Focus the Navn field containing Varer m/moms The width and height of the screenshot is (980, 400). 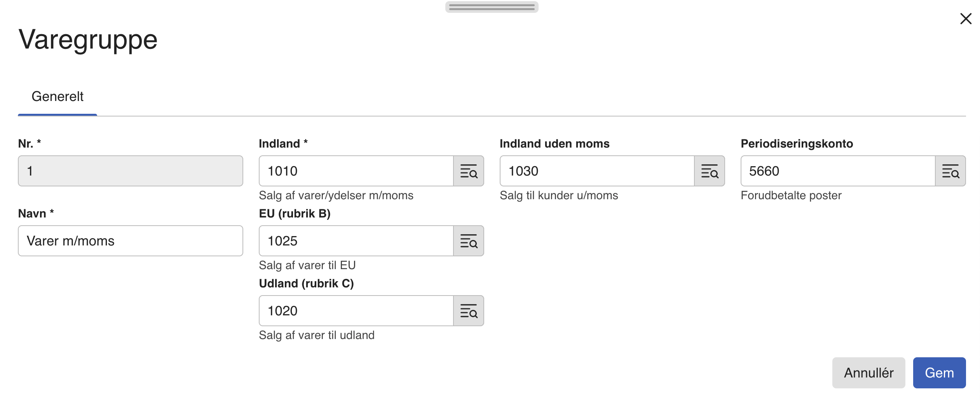(x=131, y=241)
